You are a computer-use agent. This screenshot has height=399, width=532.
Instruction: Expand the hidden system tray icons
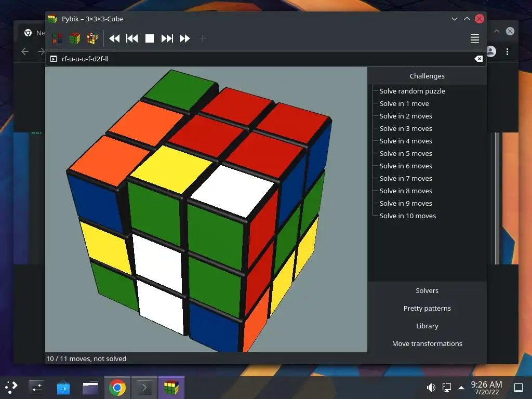(x=461, y=388)
